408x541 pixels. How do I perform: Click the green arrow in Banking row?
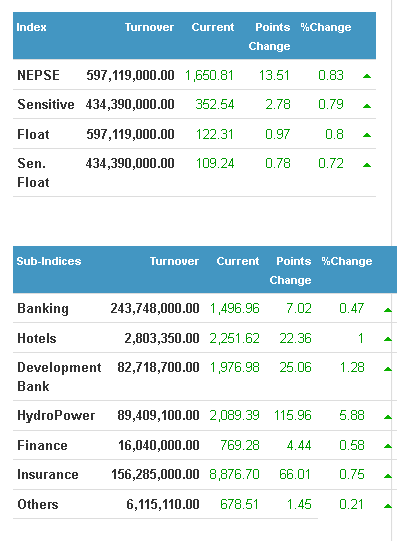[x=388, y=310]
